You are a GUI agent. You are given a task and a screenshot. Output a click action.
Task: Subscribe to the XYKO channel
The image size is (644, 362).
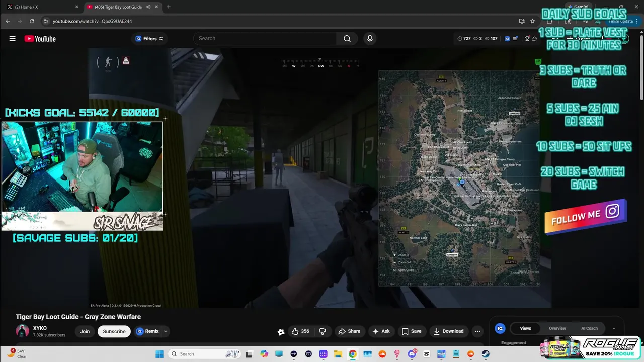pyautogui.click(x=114, y=331)
